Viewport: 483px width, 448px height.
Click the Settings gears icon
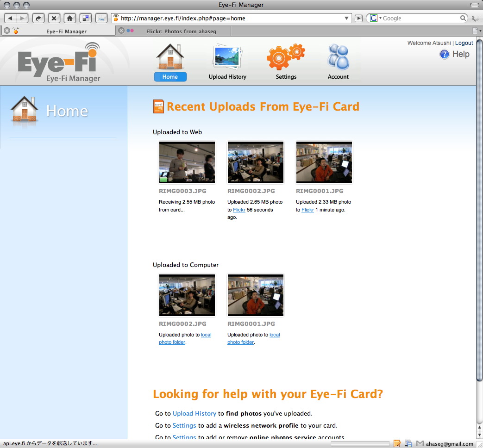pos(286,56)
